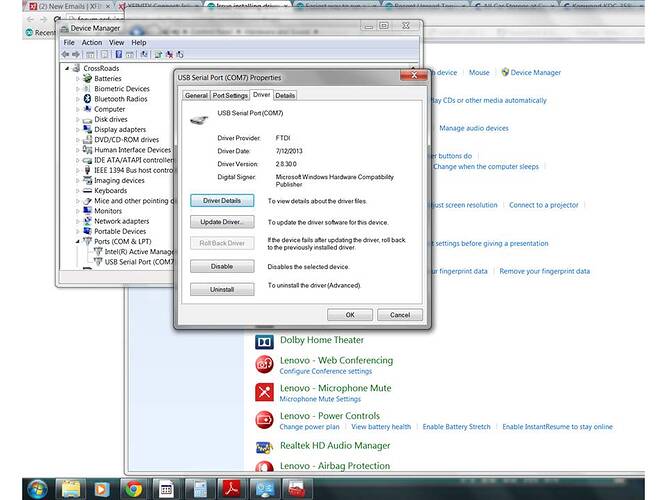Viewport: 666px width, 500px height.
Task: Expand the Network adapters node
Action: [78, 221]
